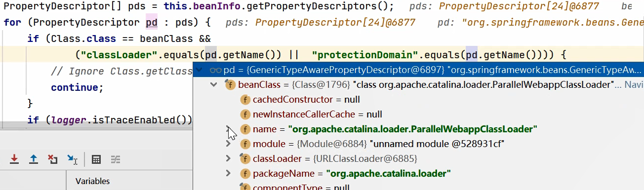Click the Step Out blue arrow icon
The height and width of the screenshot is (190, 644).
coord(34,159)
